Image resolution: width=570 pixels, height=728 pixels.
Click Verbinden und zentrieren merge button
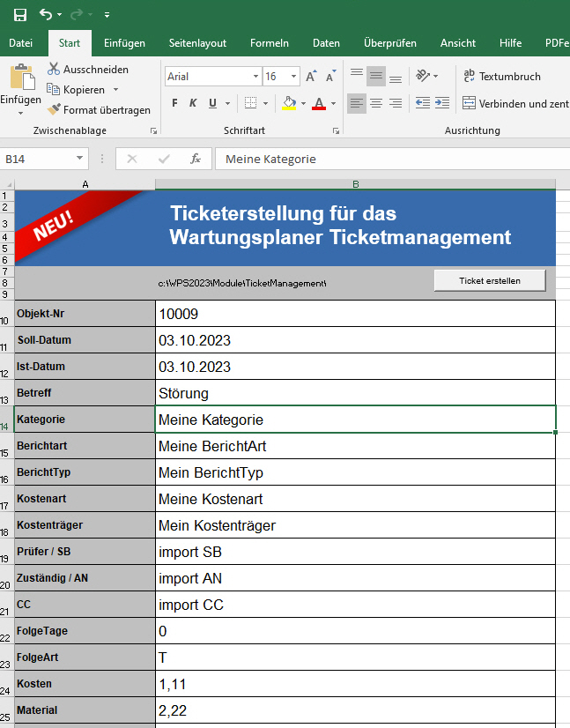coord(515,103)
